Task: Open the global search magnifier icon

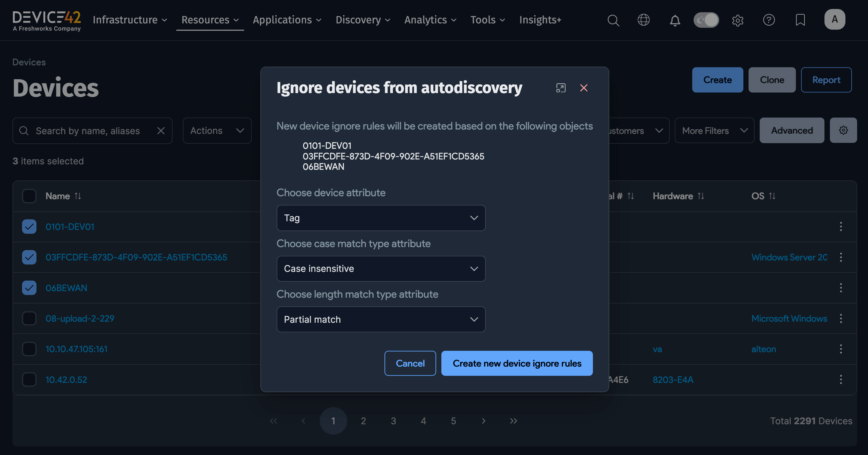Action: [613, 20]
